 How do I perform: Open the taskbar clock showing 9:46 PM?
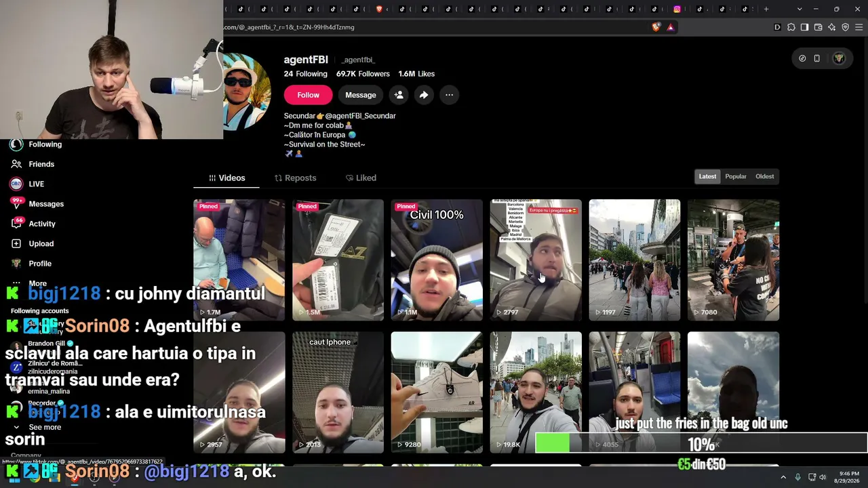pyautogui.click(x=848, y=477)
